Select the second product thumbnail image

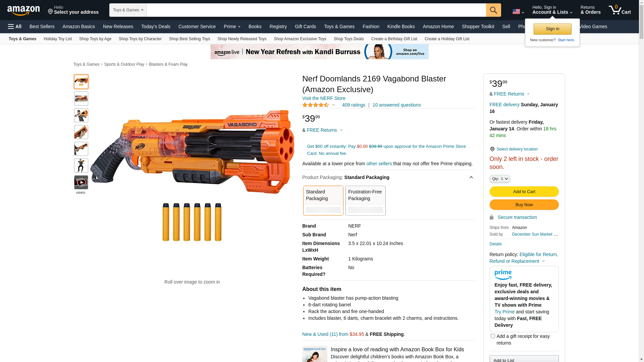tap(81, 99)
